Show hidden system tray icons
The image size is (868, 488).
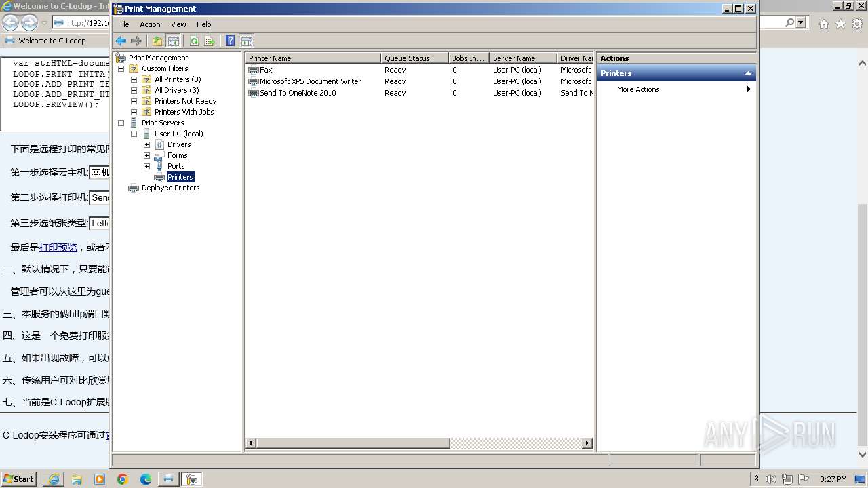tap(757, 479)
